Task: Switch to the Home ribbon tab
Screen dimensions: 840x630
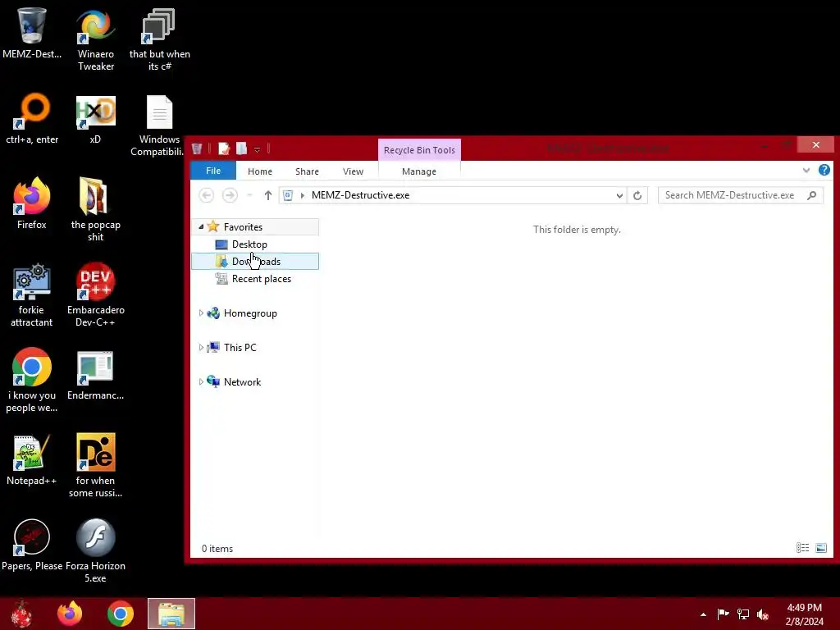Action: [260, 171]
